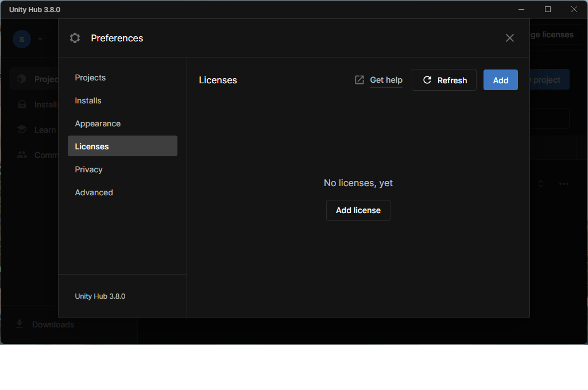The height and width of the screenshot is (390, 588).
Task: Select the Appearance section
Action: [x=98, y=123]
